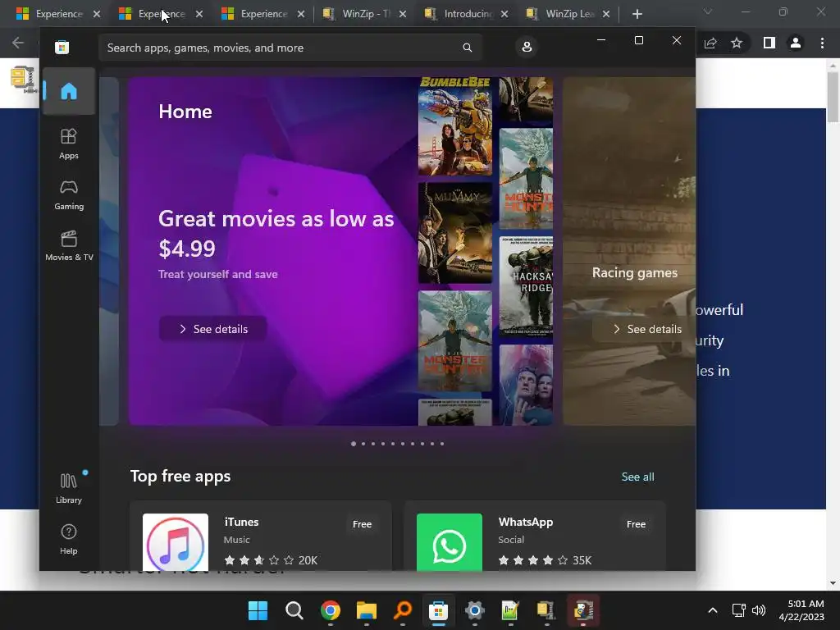Show hidden system tray icons
Viewport: 840px width, 630px height.
pyautogui.click(x=713, y=610)
